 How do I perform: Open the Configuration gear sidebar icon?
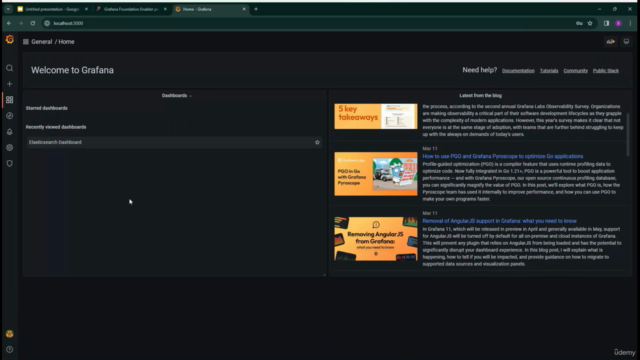coord(9,148)
